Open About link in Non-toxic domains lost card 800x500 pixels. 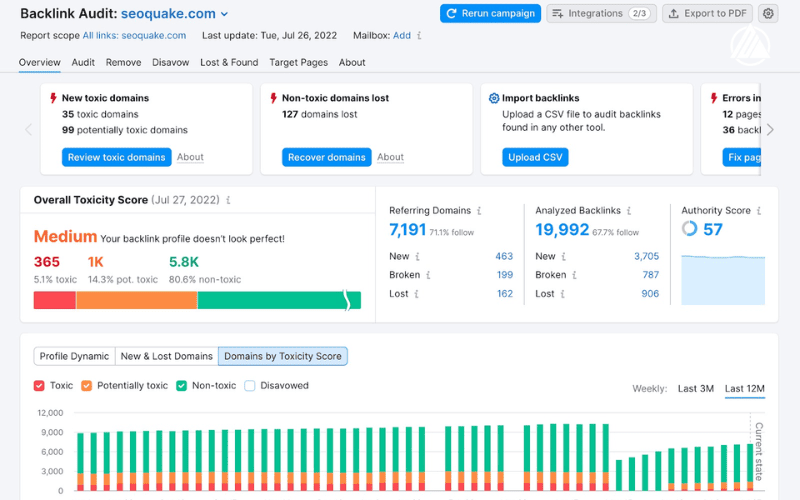[x=390, y=157]
